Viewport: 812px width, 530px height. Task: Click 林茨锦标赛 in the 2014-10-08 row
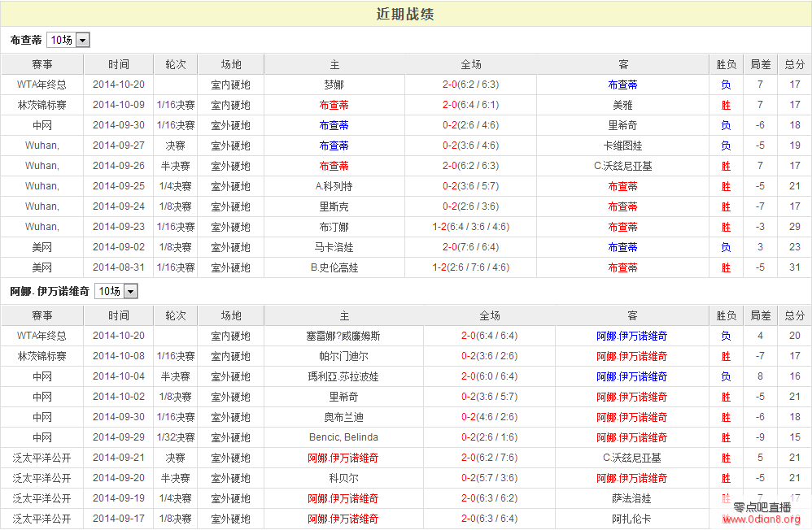coord(42,357)
